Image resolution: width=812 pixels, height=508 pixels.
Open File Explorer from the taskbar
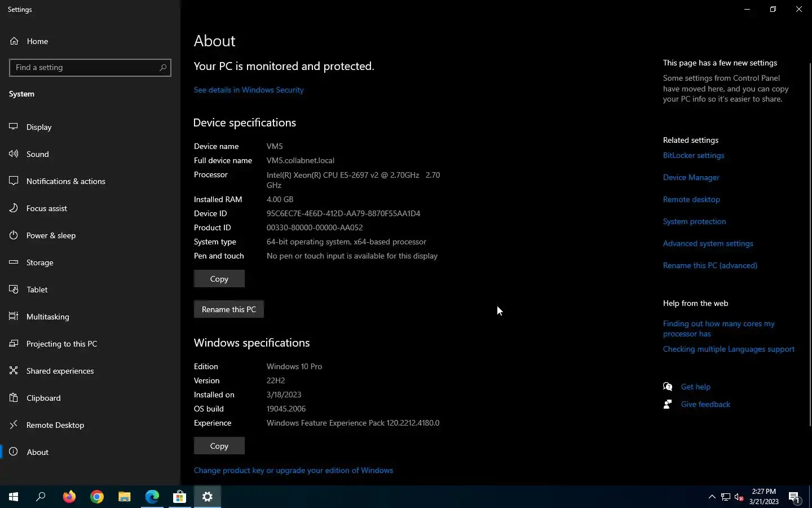pos(125,497)
